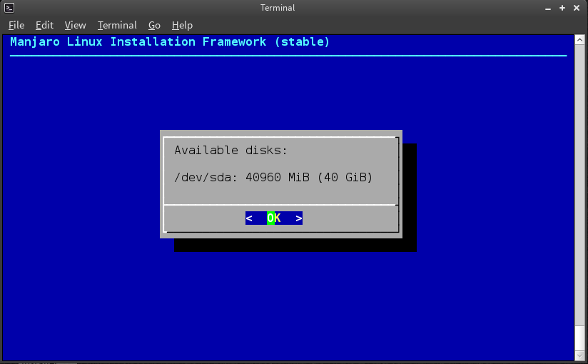Close the Terminal window
The image size is (588, 364).
[x=577, y=8]
